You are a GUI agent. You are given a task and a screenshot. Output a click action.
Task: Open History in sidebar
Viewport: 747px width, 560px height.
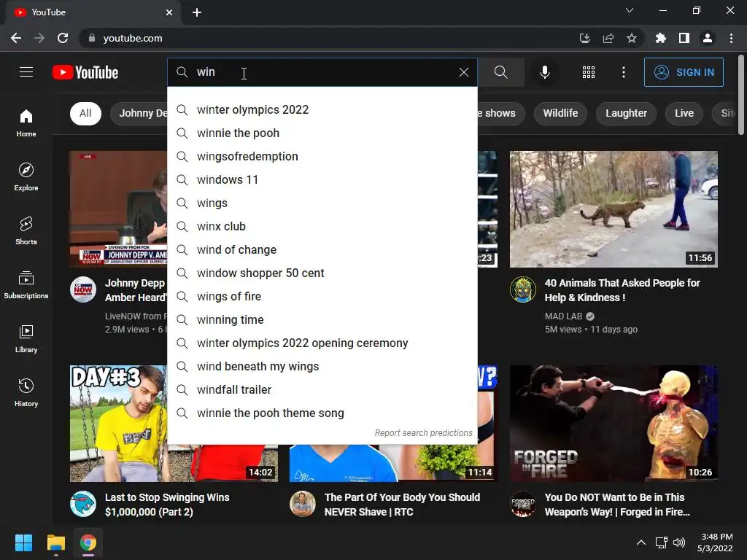(26, 393)
